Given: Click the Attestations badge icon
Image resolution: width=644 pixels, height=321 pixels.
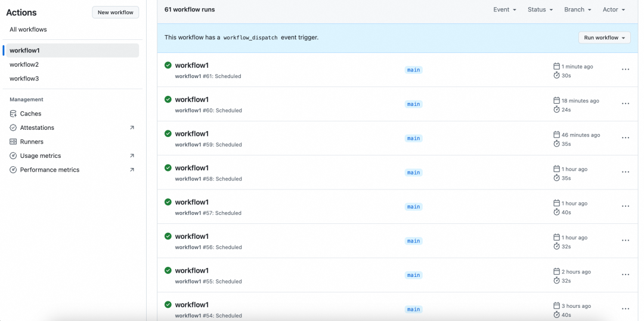Looking at the screenshot, I should tap(13, 127).
